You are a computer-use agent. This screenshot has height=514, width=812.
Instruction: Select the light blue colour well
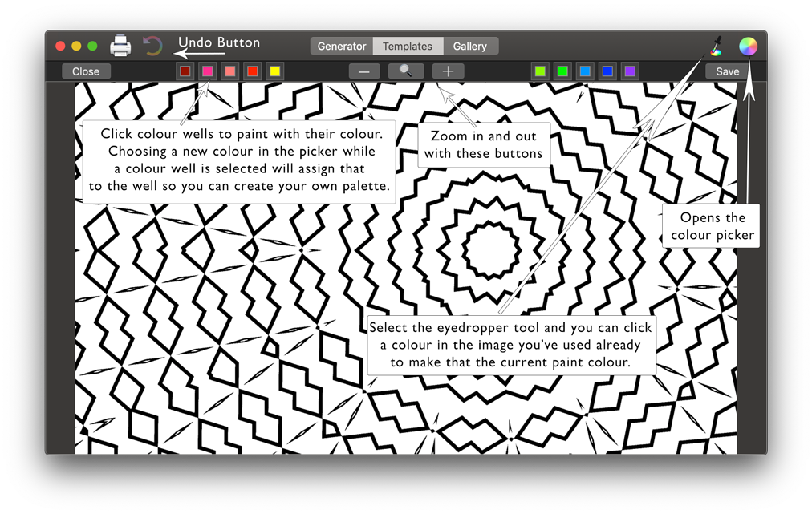click(585, 71)
